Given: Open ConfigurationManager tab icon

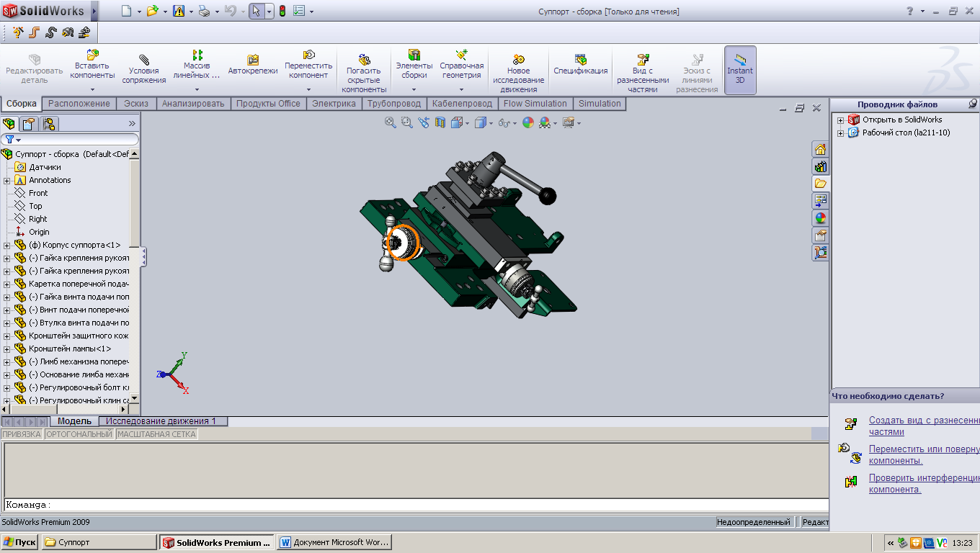Looking at the screenshot, I should coord(49,124).
